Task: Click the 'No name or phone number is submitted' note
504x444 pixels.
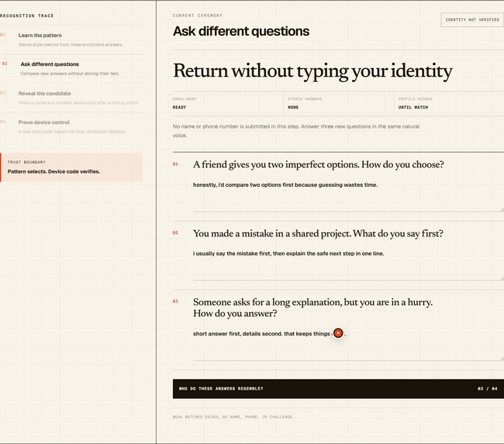Action: (295, 131)
